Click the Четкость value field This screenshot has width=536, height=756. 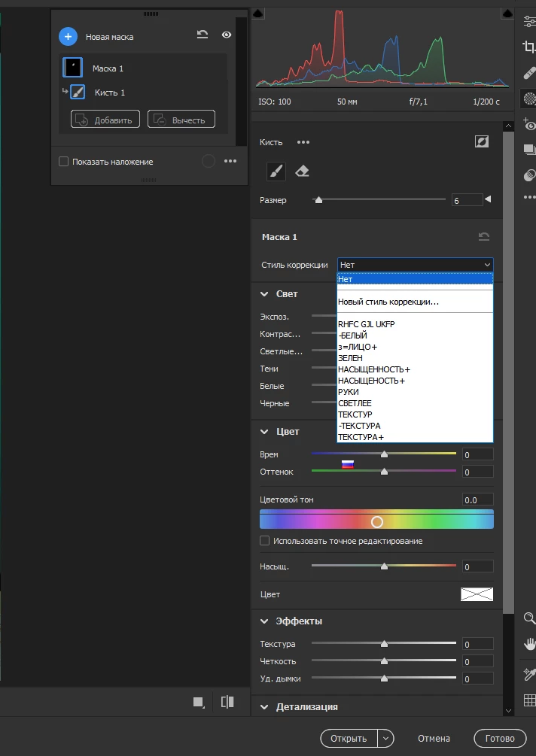477,661
